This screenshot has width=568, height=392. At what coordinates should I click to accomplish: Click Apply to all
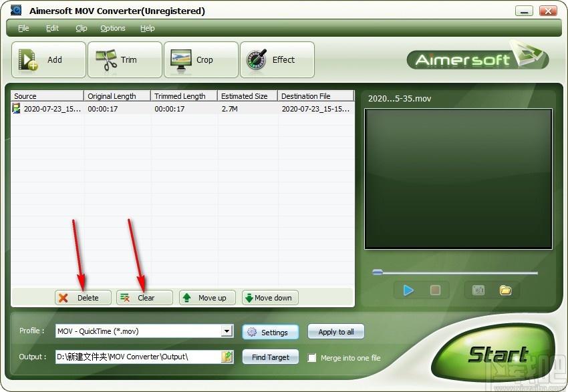(x=336, y=331)
